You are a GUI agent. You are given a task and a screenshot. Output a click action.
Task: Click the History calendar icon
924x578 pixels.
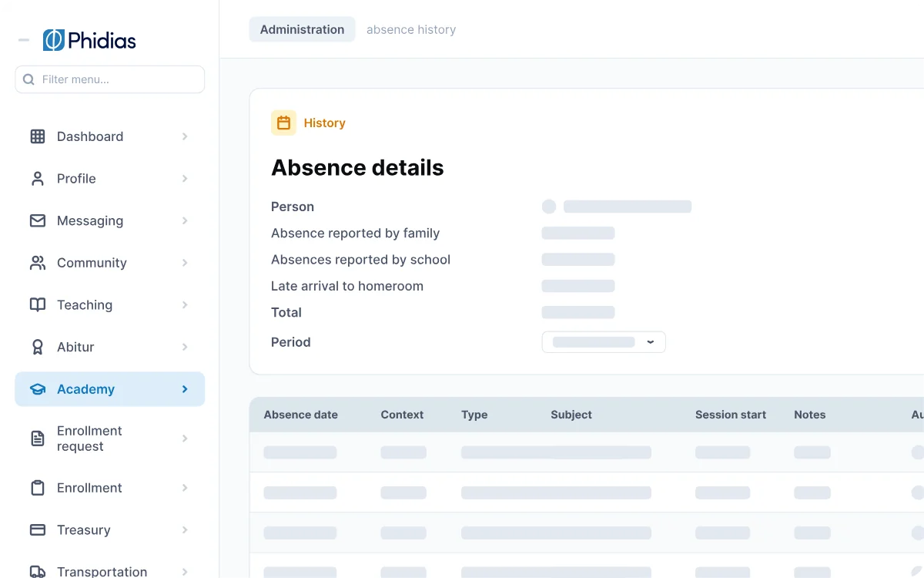283,123
